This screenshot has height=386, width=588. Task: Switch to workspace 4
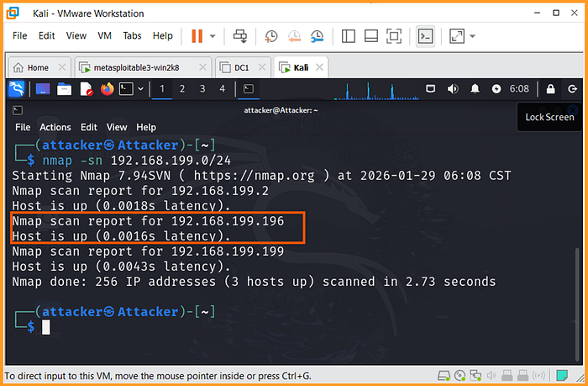point(223,89)
